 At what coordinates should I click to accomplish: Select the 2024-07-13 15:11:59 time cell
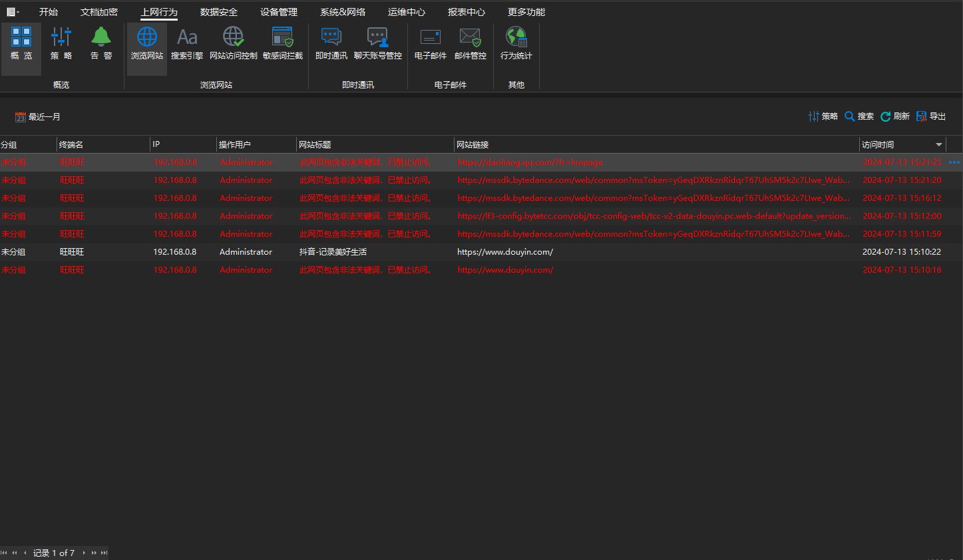(x=902, y=234)
